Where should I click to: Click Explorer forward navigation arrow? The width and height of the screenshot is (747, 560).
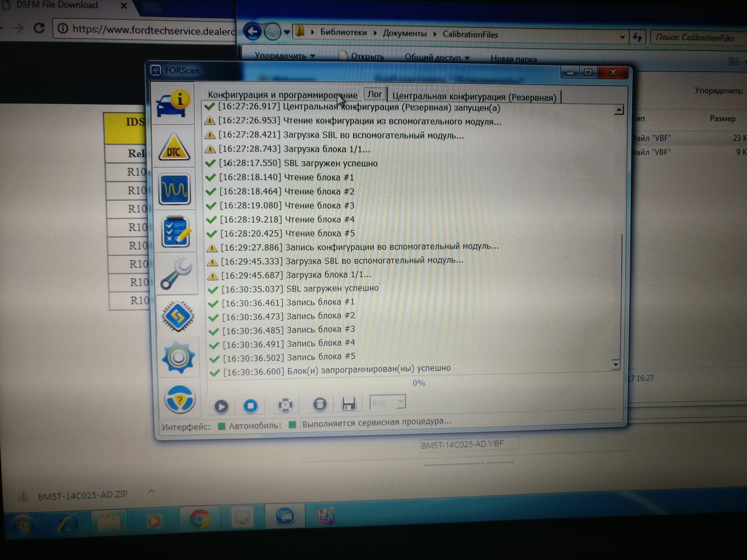pyautogui.click(x=273, y=32)
